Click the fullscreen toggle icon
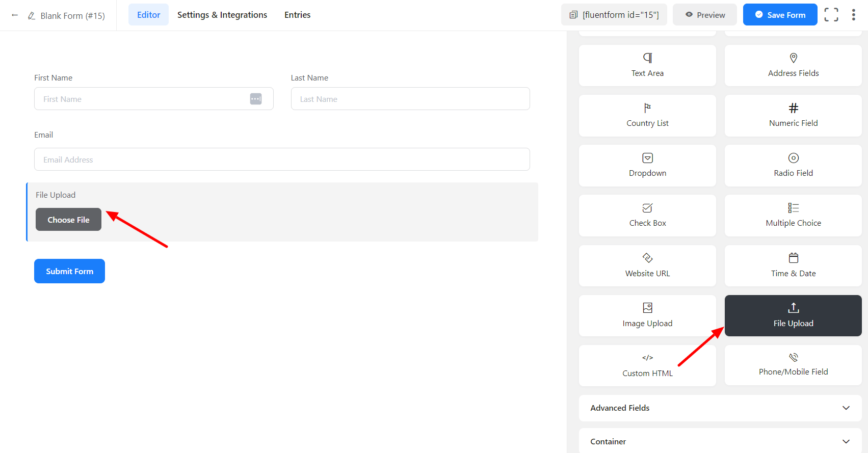 click(x=831, y=15)
